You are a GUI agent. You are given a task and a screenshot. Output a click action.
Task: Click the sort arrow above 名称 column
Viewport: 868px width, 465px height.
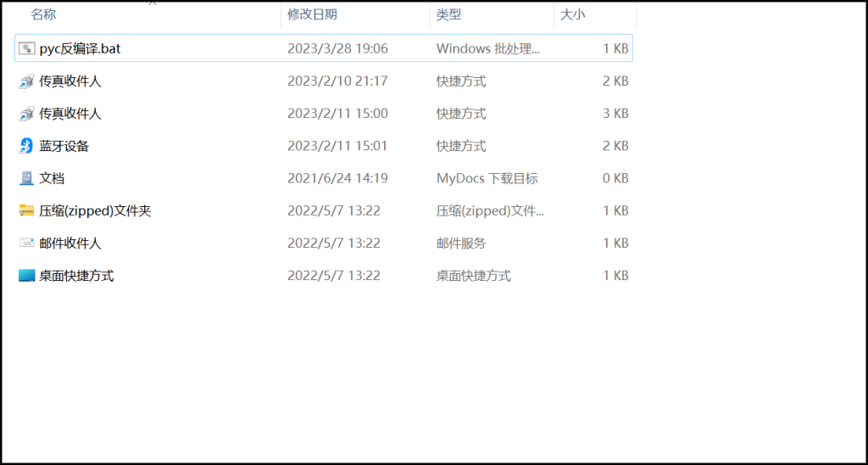[153, 3]
